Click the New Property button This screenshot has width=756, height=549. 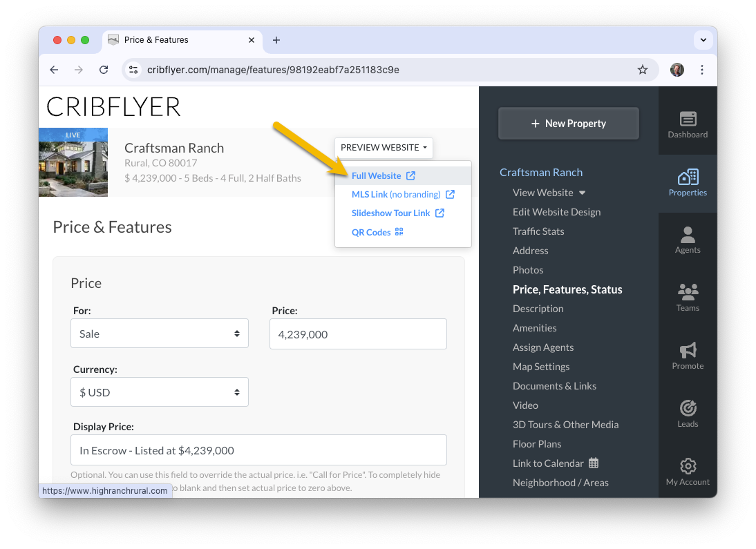569,124
